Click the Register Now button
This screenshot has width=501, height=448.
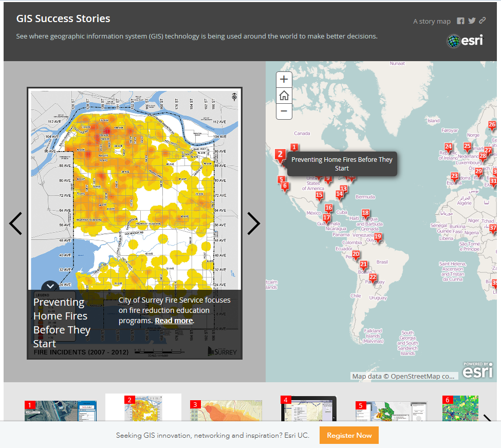pyautogui.click(x=349, y=435)
